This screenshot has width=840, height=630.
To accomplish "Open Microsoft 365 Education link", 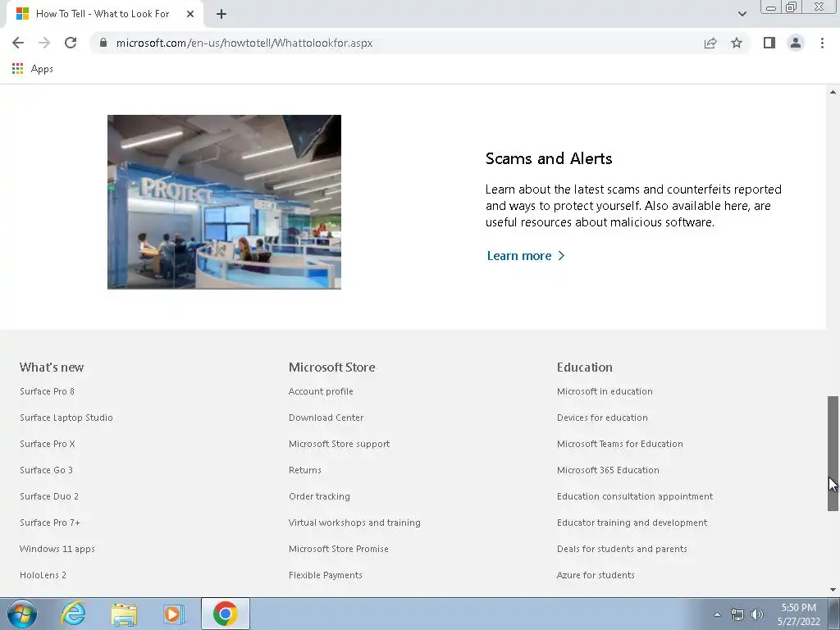I will click(608, 470).
